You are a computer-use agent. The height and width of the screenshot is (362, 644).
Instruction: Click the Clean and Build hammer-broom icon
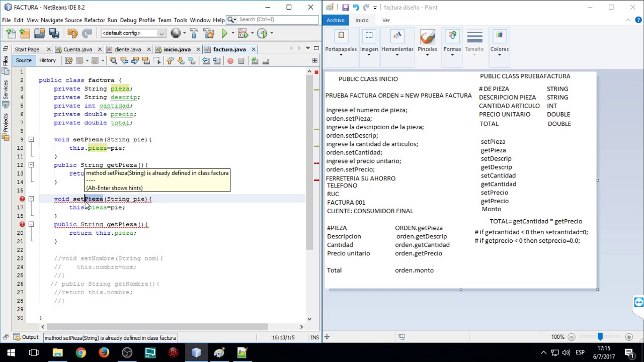[209, 33]
